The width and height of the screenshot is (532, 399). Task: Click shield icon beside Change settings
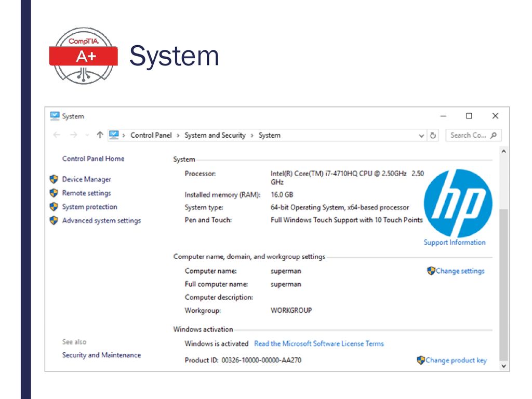[x=431, y=271]
